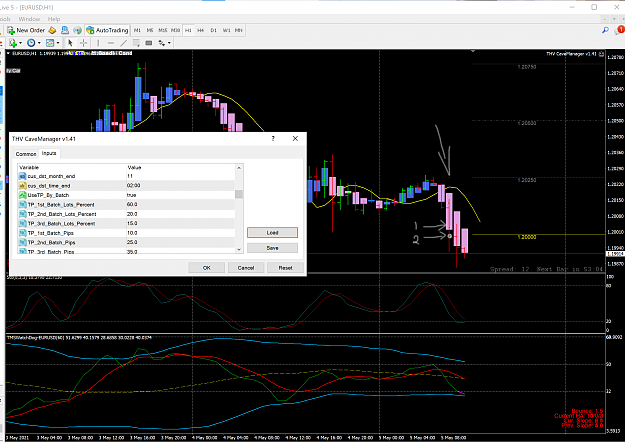Viewport: 625px width, 442px height.
Task: Switch chart to M15 timeframe
Action: tap(163, 30)
